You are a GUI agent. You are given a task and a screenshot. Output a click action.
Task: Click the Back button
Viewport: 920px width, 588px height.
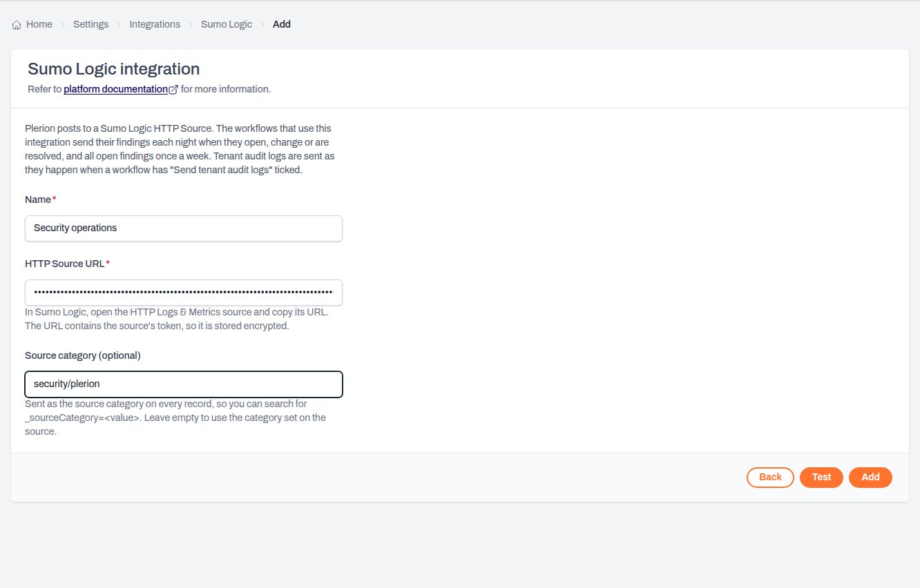pos(770,478)
